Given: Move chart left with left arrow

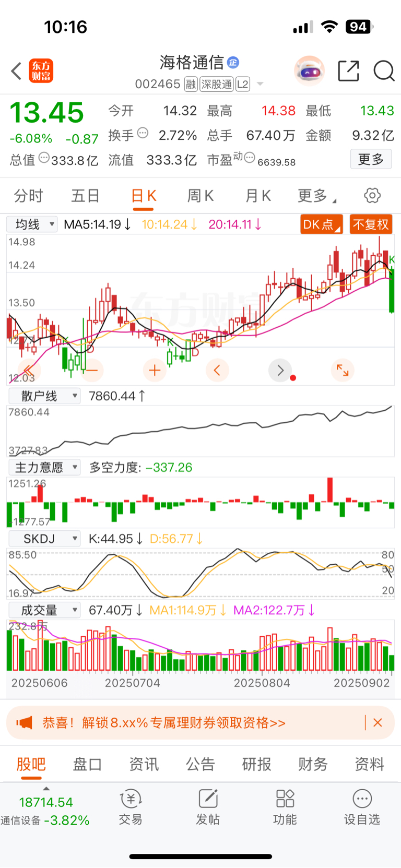Looking at the screenshot, I should [217, 370].
